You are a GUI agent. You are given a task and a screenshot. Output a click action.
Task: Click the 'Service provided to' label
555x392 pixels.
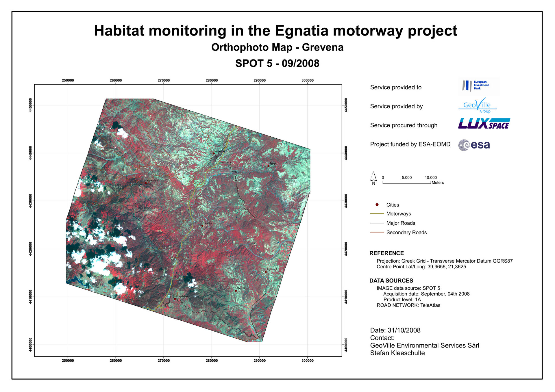(x=396, y=87)
